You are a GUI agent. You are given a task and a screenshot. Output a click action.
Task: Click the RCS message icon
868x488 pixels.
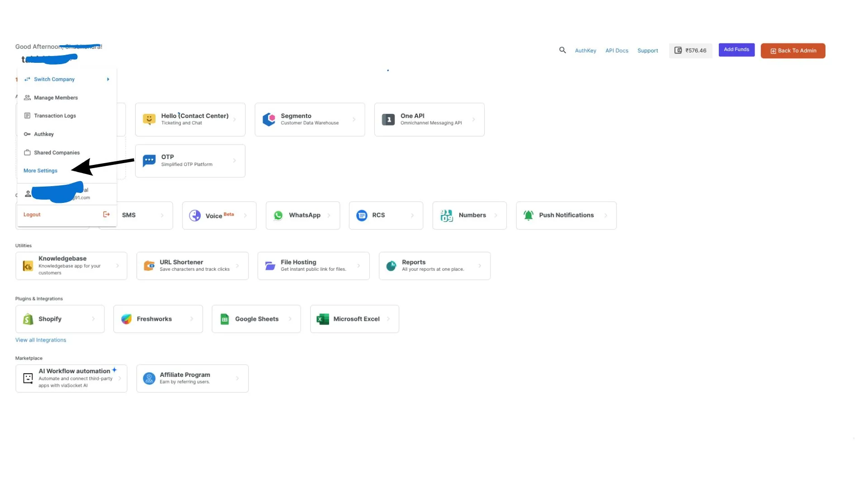tap(362, 216)
